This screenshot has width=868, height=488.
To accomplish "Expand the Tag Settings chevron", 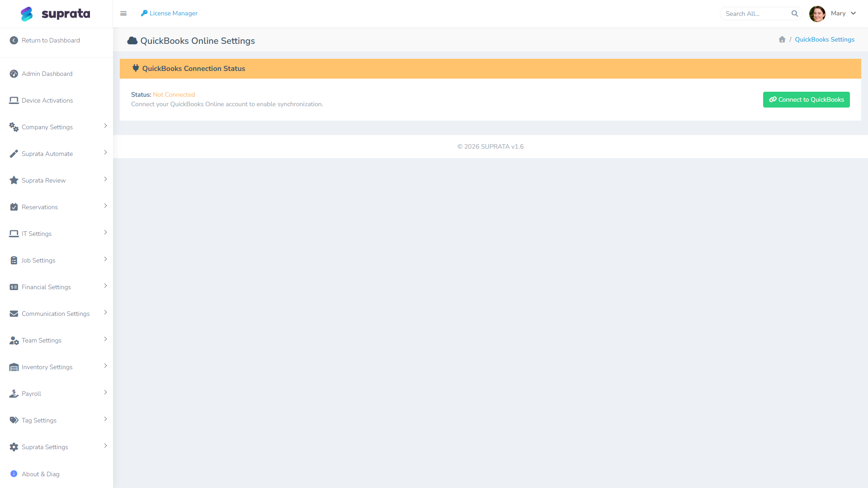I will tap(105, 419).
